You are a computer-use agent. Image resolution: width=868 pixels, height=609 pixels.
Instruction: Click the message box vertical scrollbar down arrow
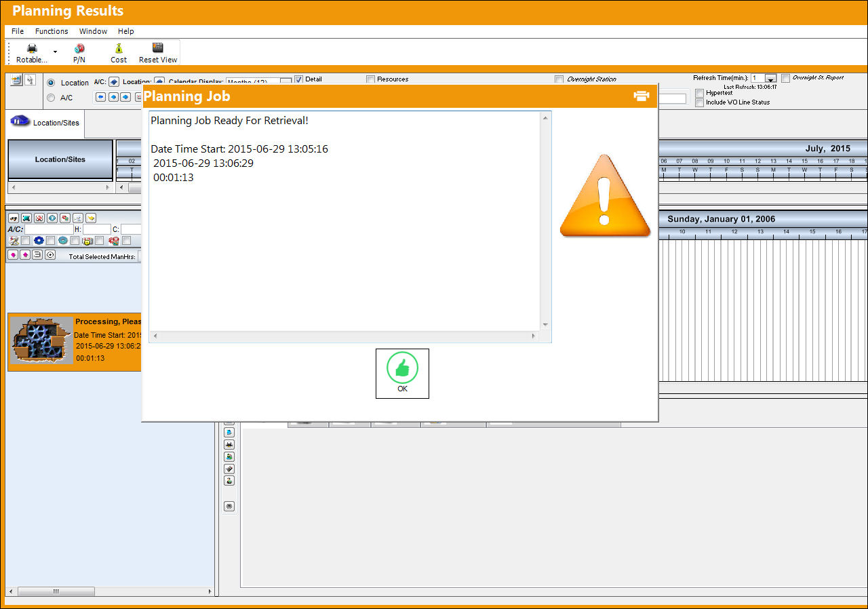coord(545,325)
